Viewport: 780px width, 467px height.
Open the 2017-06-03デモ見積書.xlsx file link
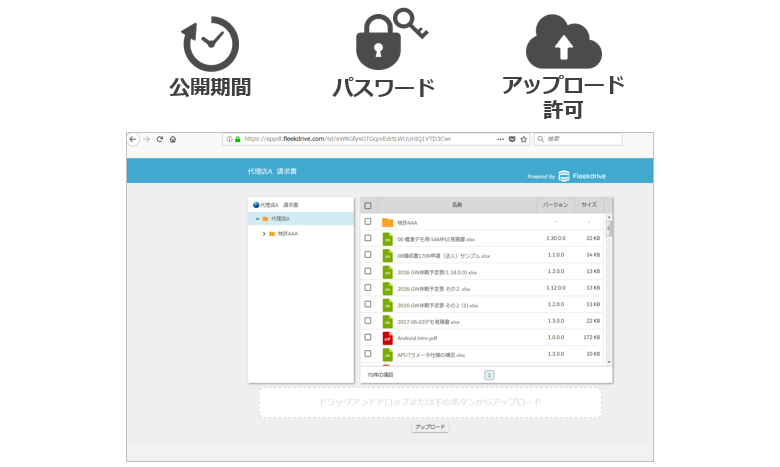[x=429, y=322]
